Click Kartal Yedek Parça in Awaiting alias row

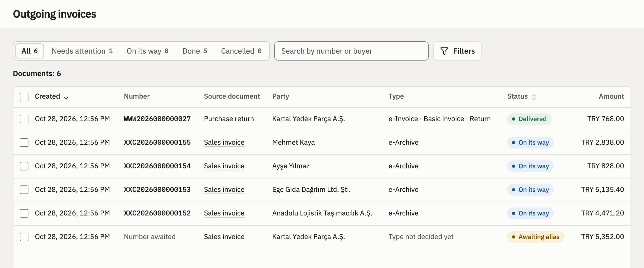(x=309, y=237)
